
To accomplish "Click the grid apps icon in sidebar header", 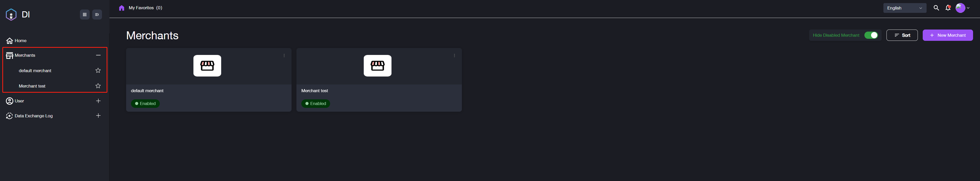I will pyautogui.click(x=85, y=15).
